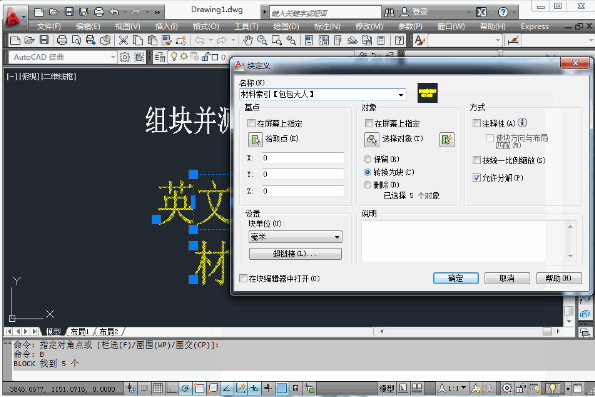Click the Quick Select icon in Objects group

(x=447, y=139)
